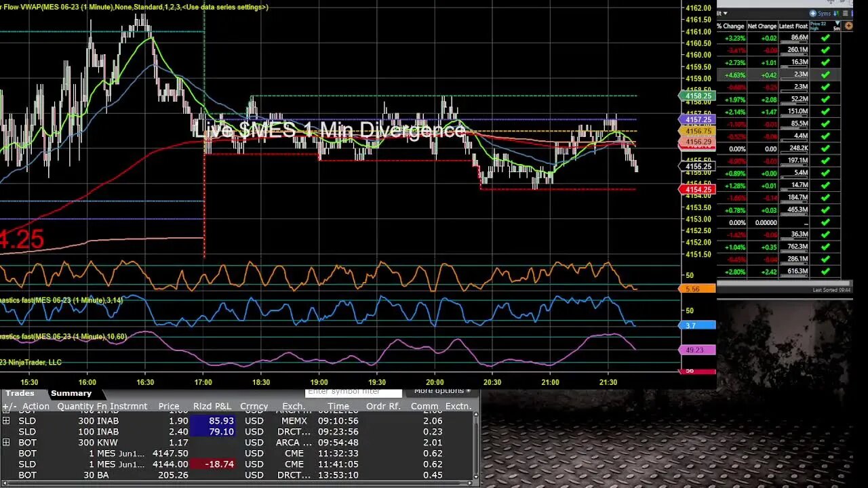Sort by the % Change column header

coord(732,26)
